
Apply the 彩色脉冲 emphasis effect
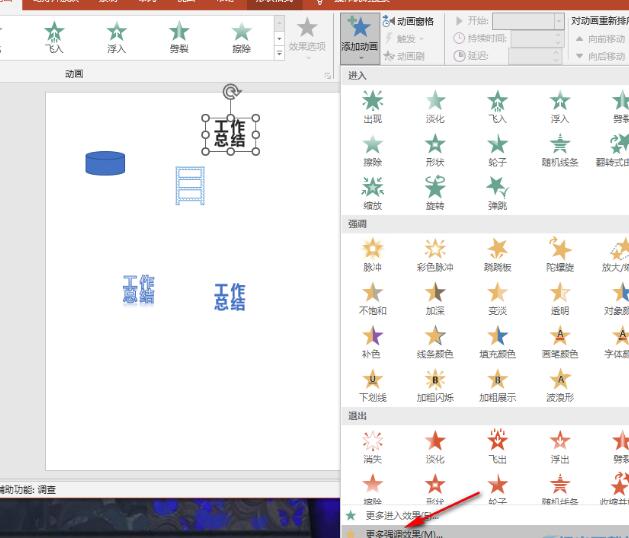435,255
